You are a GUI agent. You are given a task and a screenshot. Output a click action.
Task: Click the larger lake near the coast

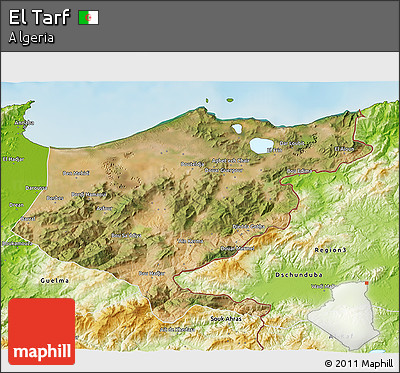pyautogui.click(x=262, y=146)
